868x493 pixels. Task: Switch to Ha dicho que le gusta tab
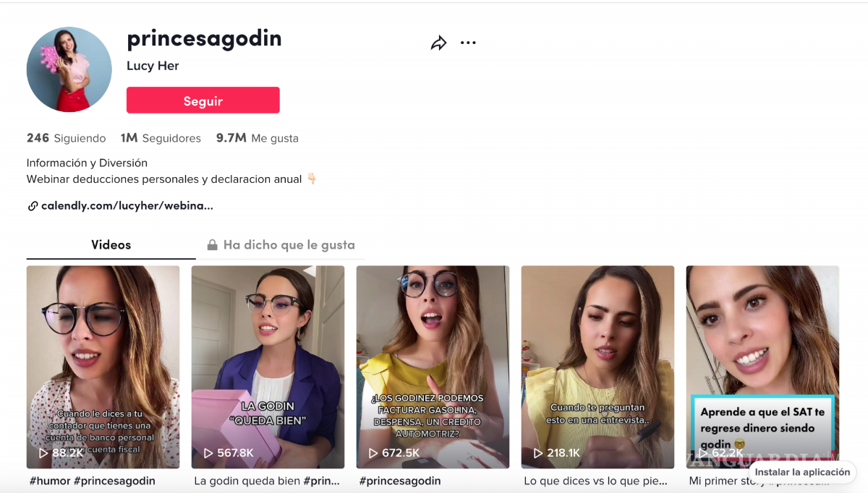281,245
